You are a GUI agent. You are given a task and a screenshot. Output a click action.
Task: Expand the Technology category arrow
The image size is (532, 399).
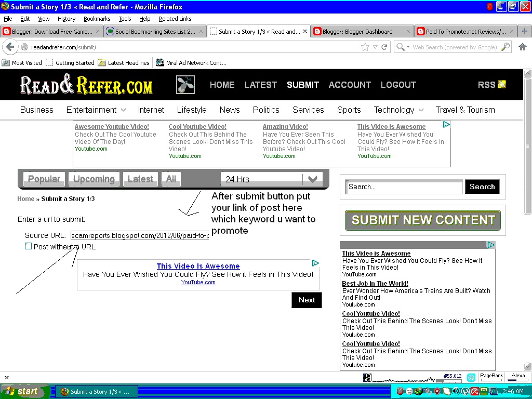(421, 110)
